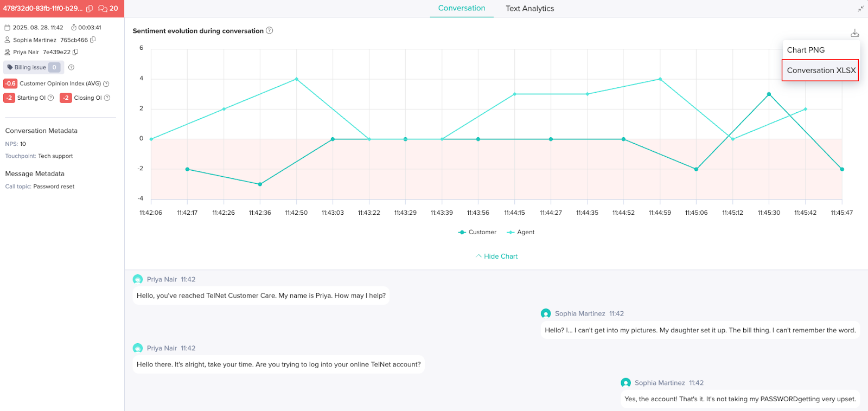Viewport: 868px width, 411px height.
Task: Click the Starting OI help icon
Action: (51, 98)
